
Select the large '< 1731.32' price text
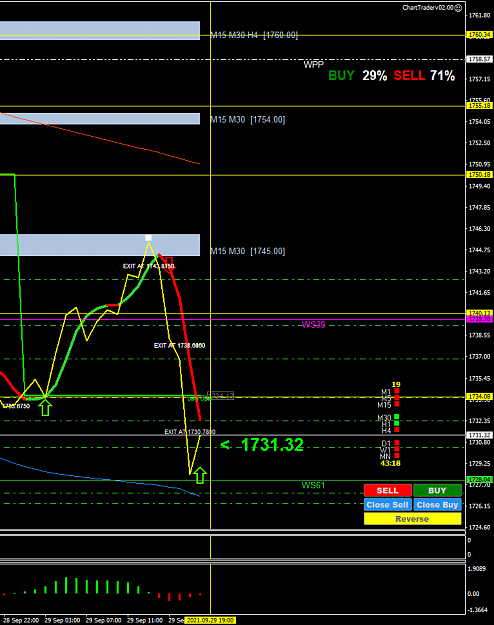[x=262, y=445]
